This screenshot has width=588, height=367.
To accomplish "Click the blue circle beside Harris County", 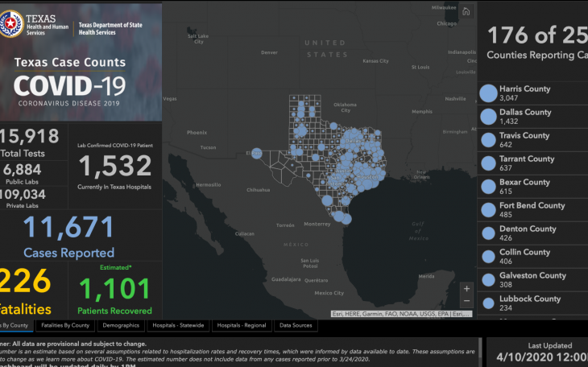I will click(x=488, y=93).
